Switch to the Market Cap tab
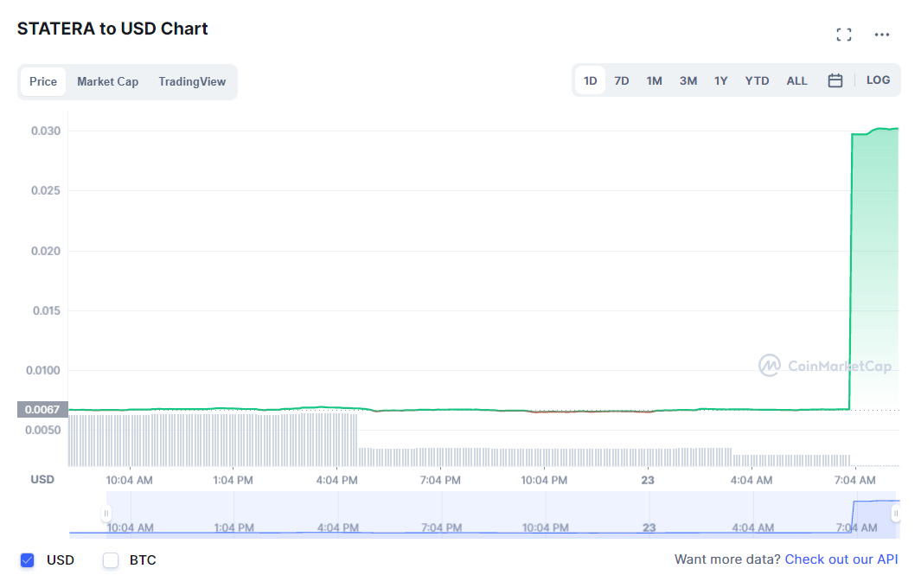921x588 pixels. pos(107,81)
